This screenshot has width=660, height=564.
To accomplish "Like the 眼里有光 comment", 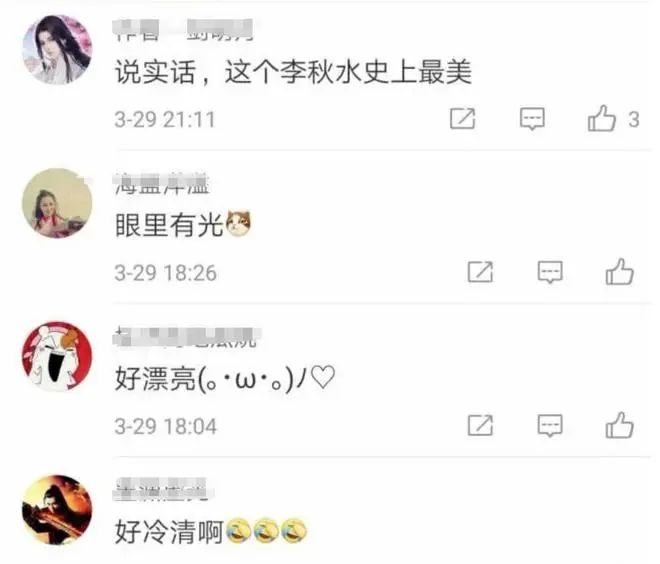I will [619, 271].
